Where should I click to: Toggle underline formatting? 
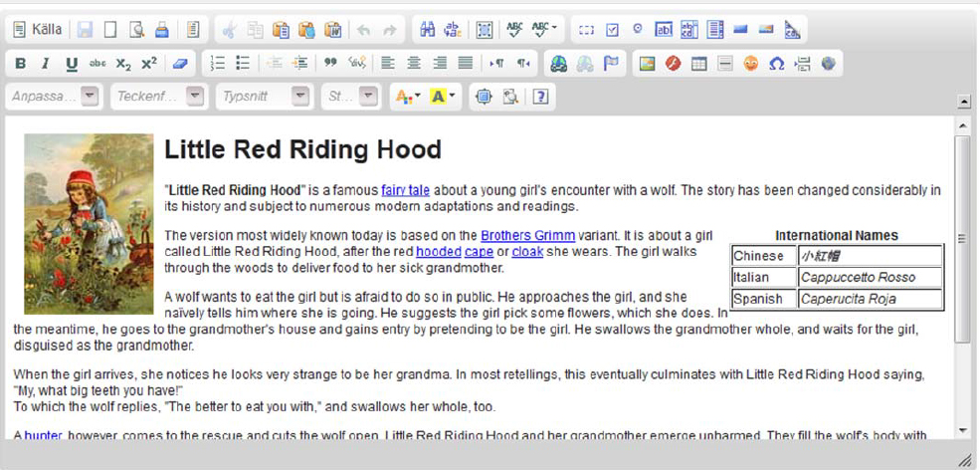(x=72, y=63)
